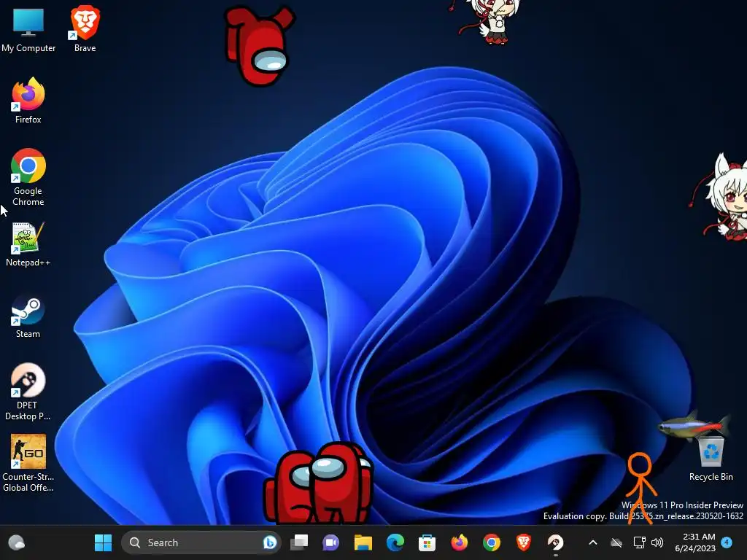This screenshot has height=560, width=747.
Task: Launch Firefox from the taskbar
Action: point(460,542)
